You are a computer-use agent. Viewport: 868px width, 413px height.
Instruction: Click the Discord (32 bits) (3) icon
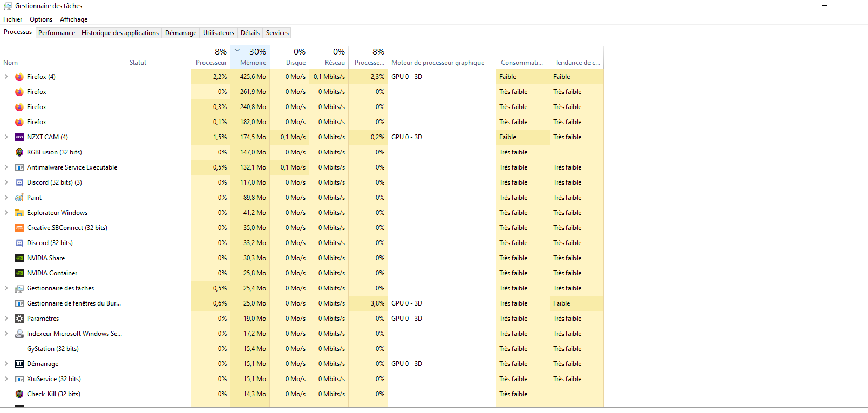[x=19, y=182]
